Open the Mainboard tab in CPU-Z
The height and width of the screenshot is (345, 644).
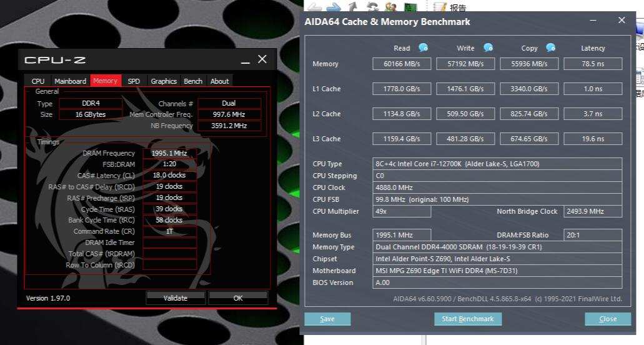tap(70, 81)
